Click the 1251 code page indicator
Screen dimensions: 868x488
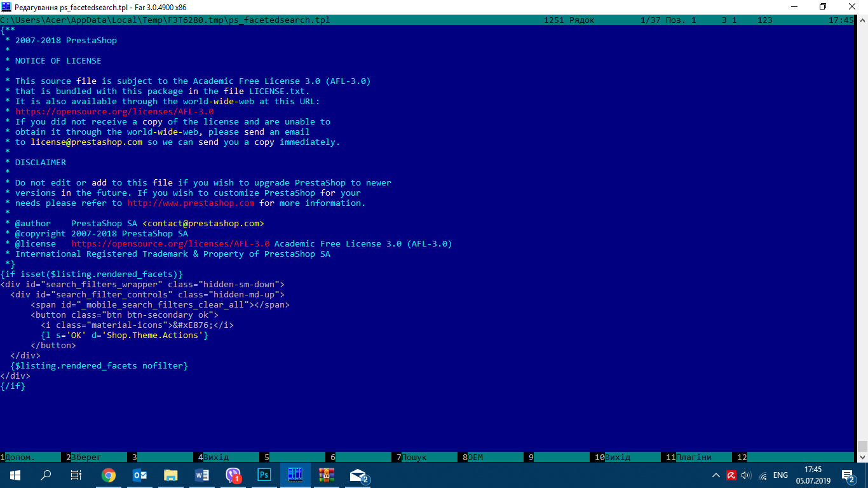click(x=554, y=20)
